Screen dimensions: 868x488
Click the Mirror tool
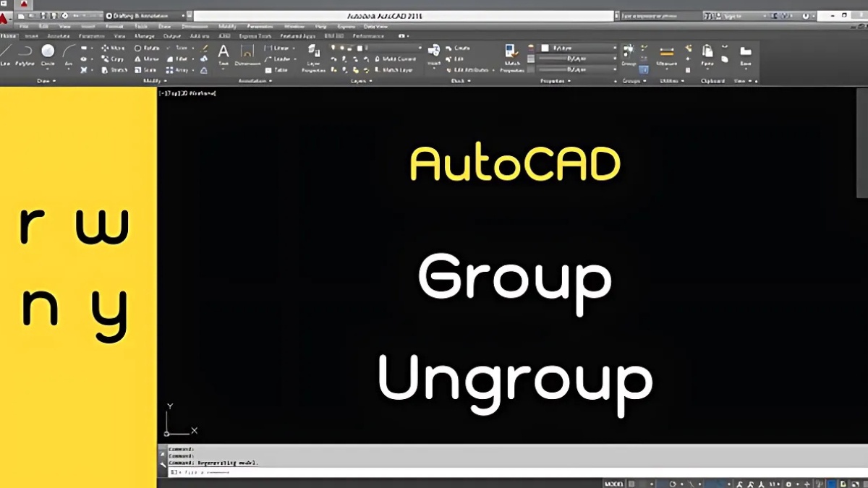[147, 59]
